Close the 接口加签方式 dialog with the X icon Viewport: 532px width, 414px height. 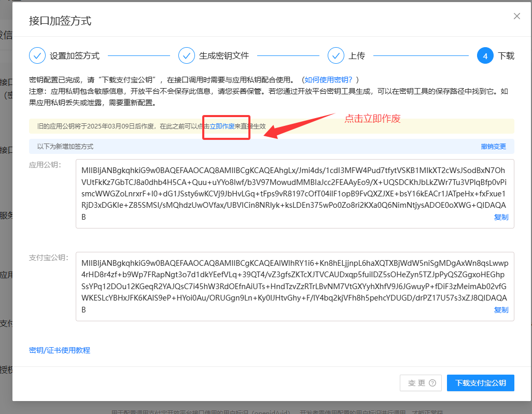coord(516,16)
